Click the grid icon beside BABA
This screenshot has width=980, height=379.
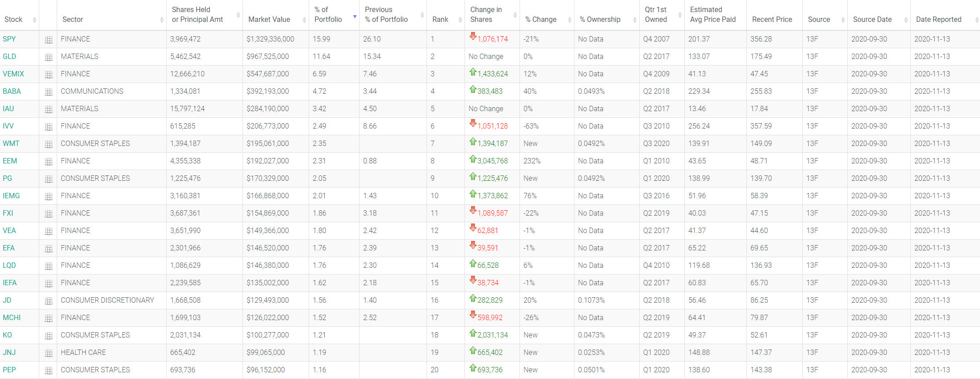[x=49, y=92]
